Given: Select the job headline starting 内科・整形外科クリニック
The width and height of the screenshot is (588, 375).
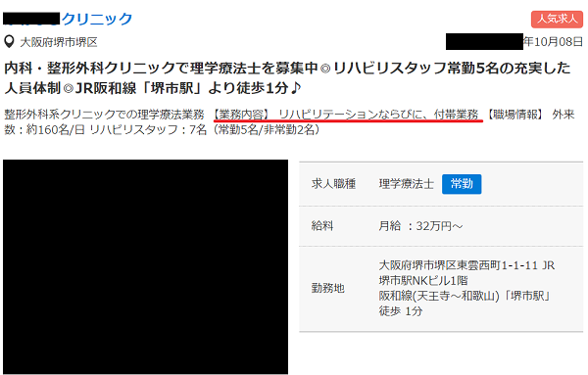Looking at the screenshot, I should pyautogui.click(x=287, y=78).
